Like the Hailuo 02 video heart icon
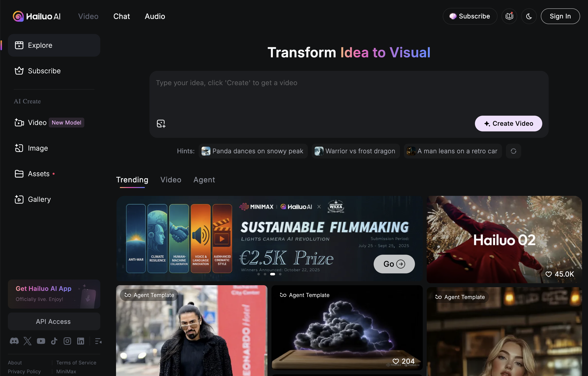The width and height of the screenshot is (588, 376). [548, 274]
